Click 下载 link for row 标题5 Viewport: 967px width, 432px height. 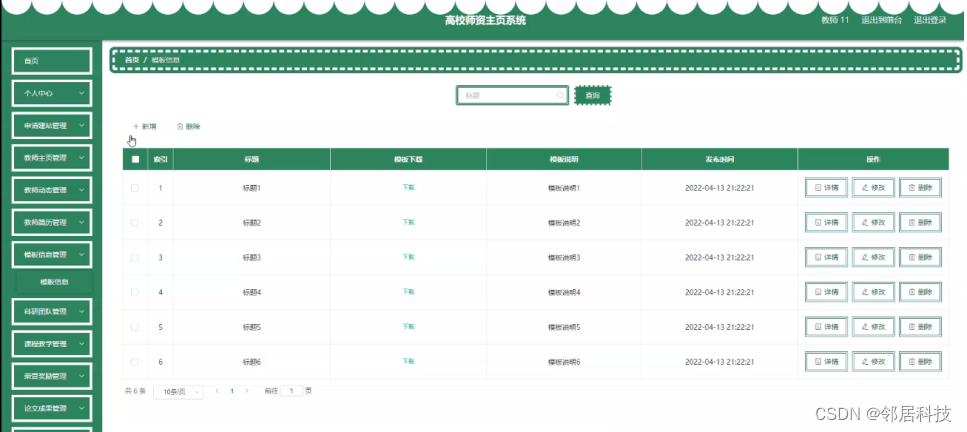coord(408,326)
